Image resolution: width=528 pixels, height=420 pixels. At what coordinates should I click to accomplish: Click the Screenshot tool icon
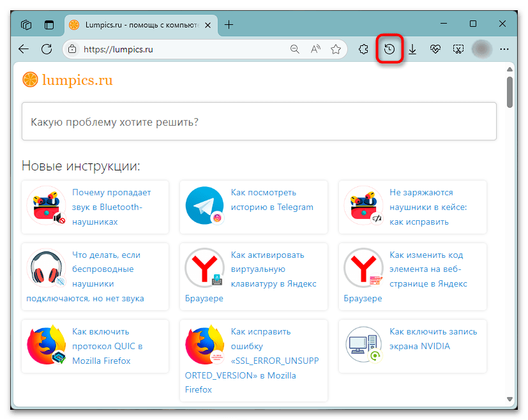[x=458, y=49]
